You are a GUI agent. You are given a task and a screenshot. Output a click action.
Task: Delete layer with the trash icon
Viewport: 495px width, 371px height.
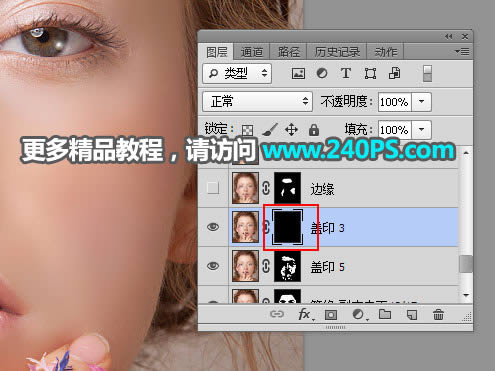click(x=438, y=314)
